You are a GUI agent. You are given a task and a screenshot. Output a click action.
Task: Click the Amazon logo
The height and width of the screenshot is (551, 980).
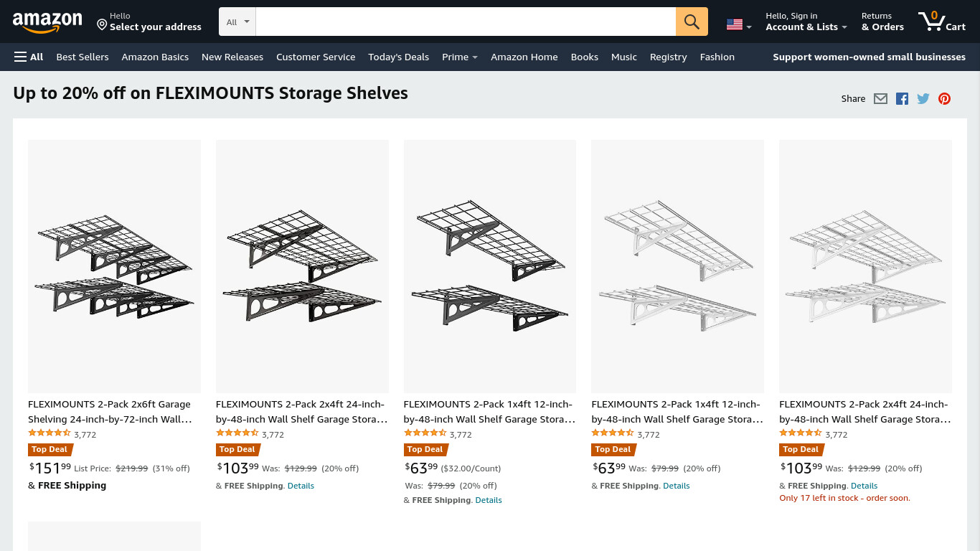click(x=47, y=22)
